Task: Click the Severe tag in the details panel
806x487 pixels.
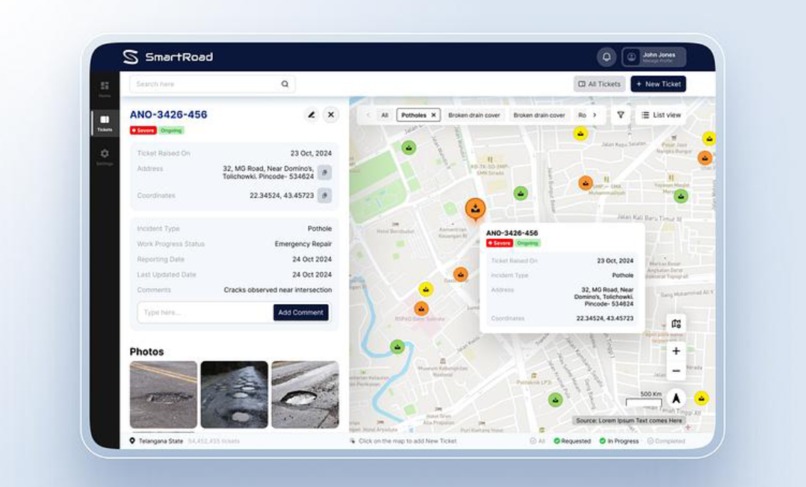Action: point(143,130)
